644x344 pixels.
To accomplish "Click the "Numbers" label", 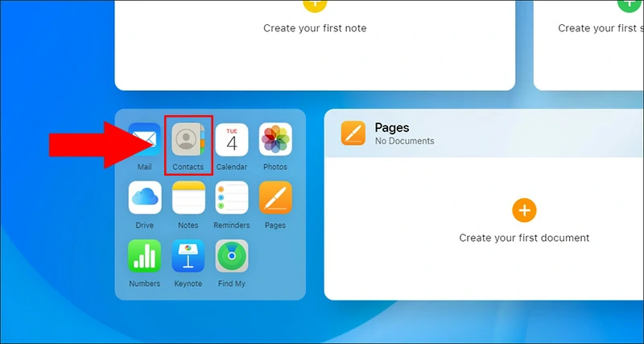I will 145,284.
